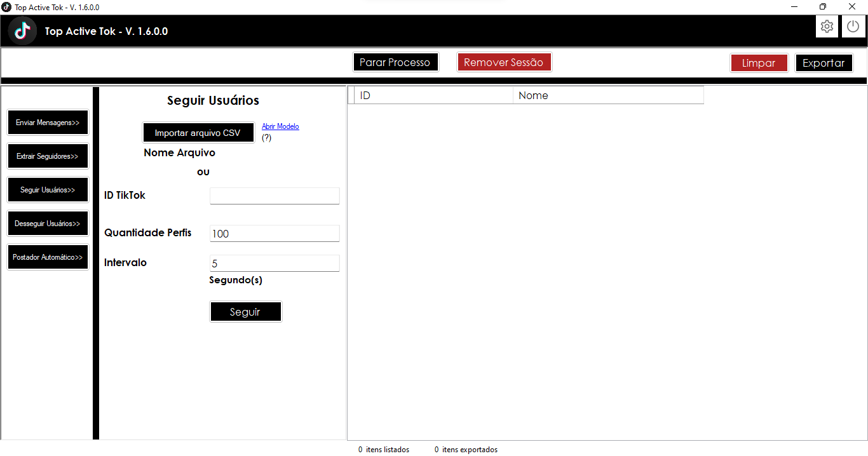Image resolution: width=868 pixels, height=456 pixels.
Task: Click the Exportar button
Action: 824,62
